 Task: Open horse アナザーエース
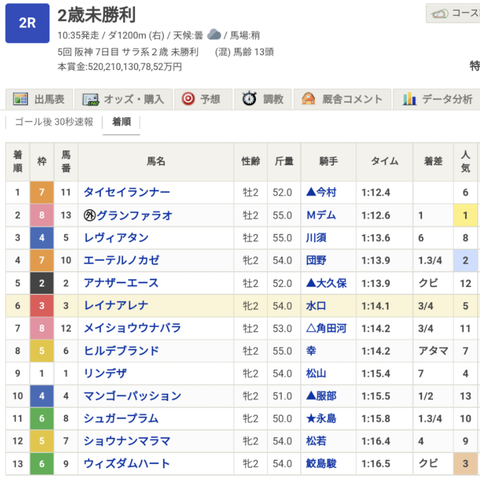(x=121, y=283)
